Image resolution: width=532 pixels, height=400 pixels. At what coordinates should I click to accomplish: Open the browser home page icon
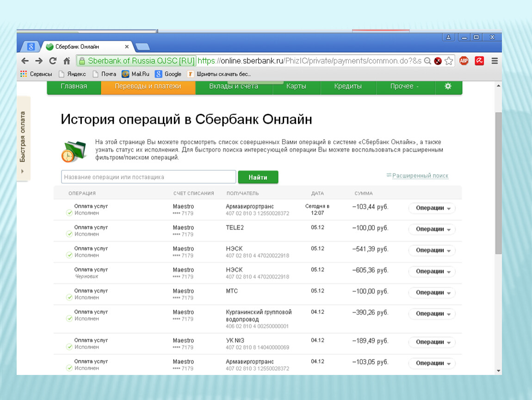click(67, 61)
